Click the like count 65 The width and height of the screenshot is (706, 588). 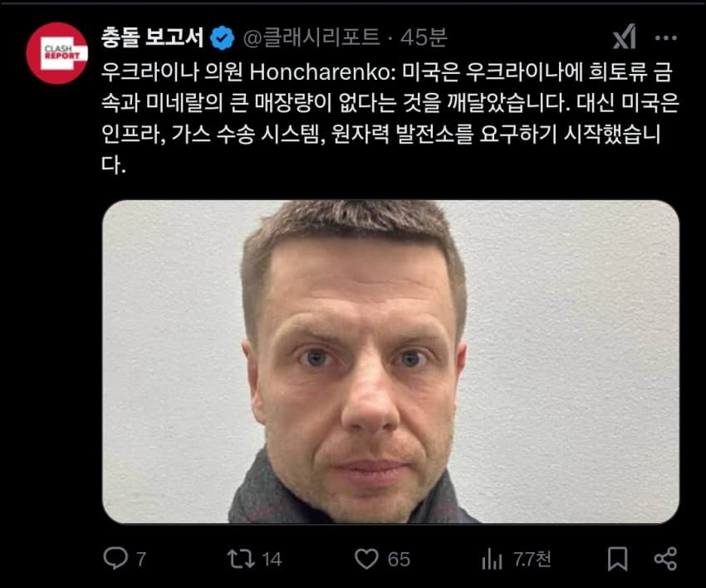(399, 559)
